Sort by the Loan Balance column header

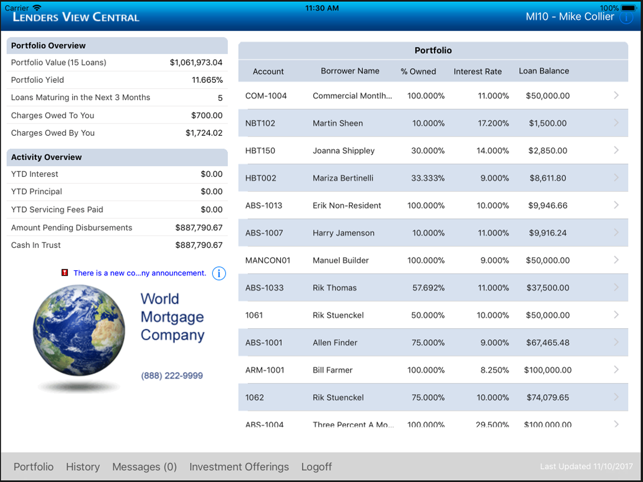point(544,71)
